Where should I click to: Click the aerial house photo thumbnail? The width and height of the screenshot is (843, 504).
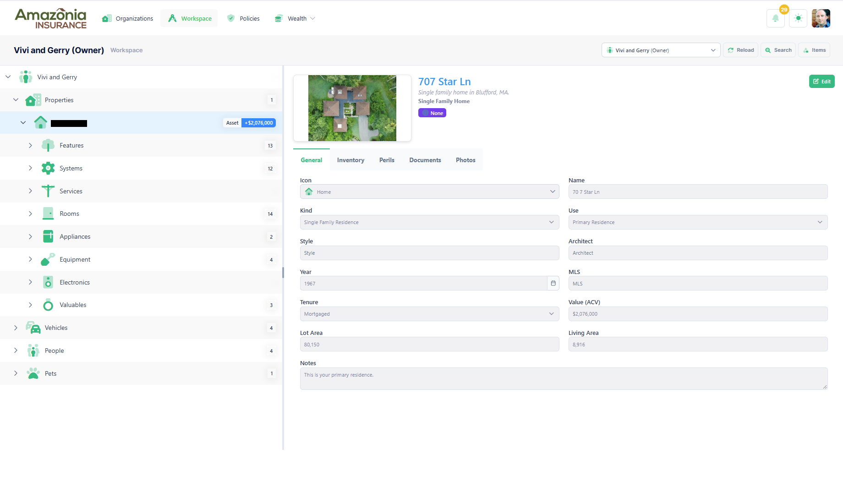tap(352, 108)
